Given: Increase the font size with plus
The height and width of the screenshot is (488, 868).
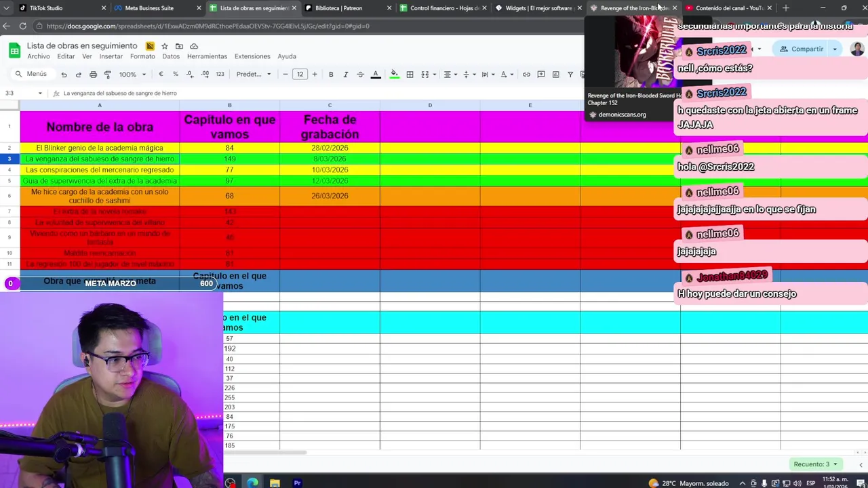Looking at the screenshot, I should pyautogui.click(x=315, y=75).
